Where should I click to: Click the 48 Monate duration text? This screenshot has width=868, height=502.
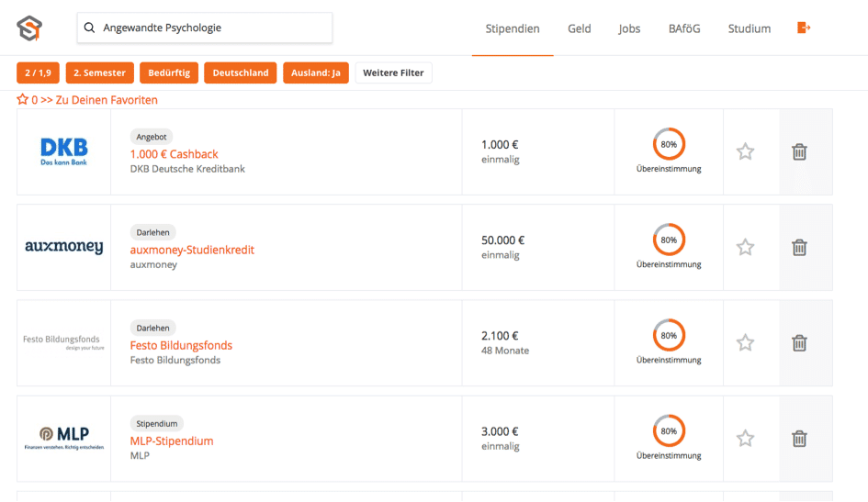pos(505,351)
